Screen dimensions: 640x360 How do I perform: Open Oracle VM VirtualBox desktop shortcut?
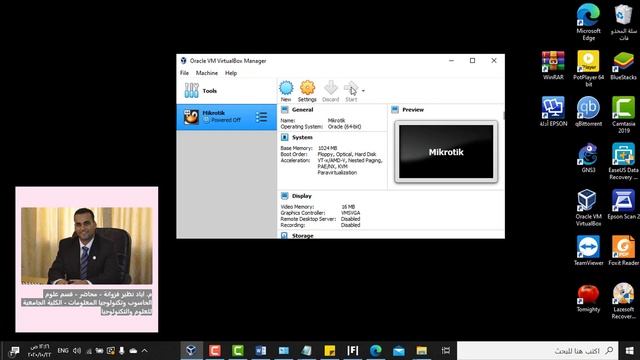(588, 207)
